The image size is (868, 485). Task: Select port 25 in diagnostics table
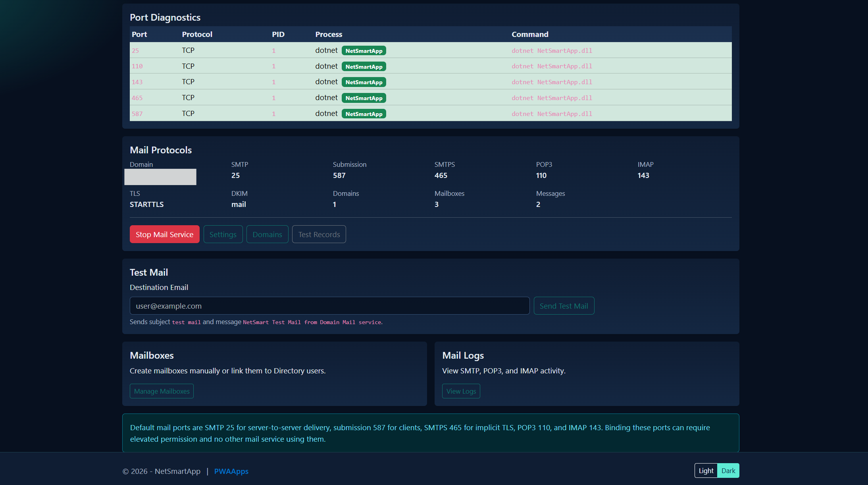[x=135, y=51]
